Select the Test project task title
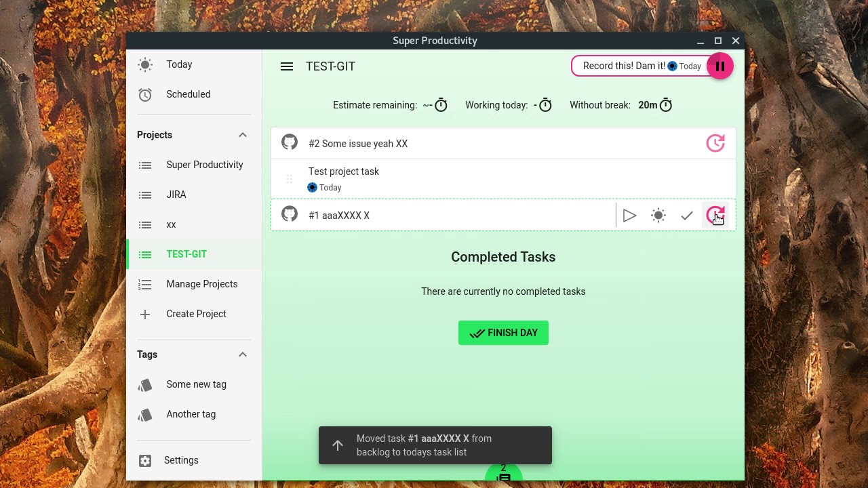This screenshot has height=488, width=868. click(x=344, y=171)
